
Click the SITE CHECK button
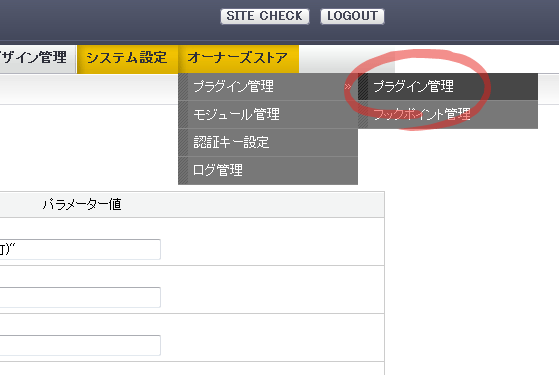pyautogui.click(x=265, y=16)
